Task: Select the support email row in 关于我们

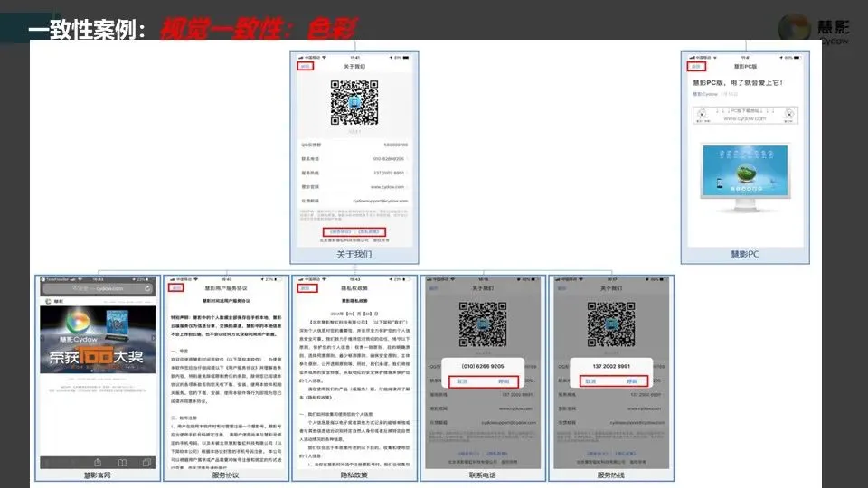Action: click(354, 201)
